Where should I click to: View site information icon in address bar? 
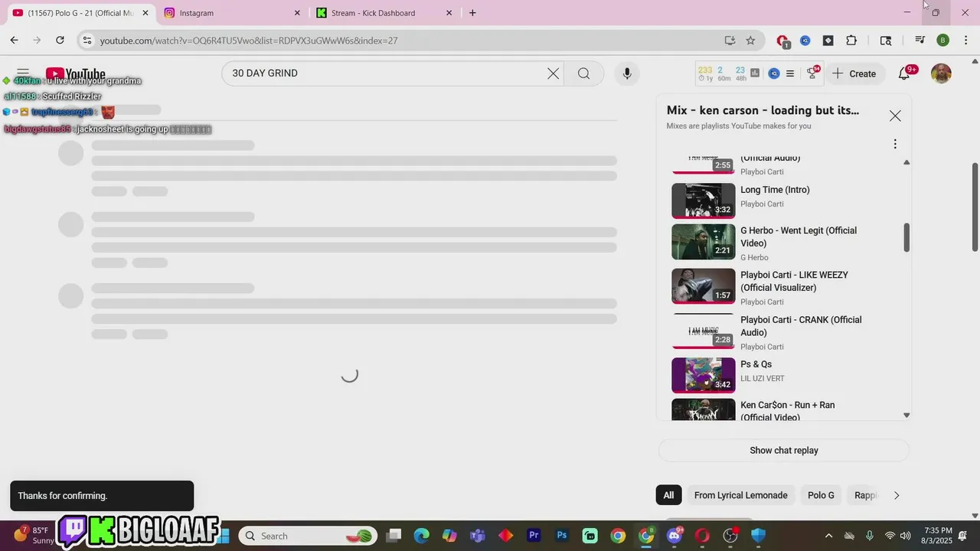(x=87, y=41)
